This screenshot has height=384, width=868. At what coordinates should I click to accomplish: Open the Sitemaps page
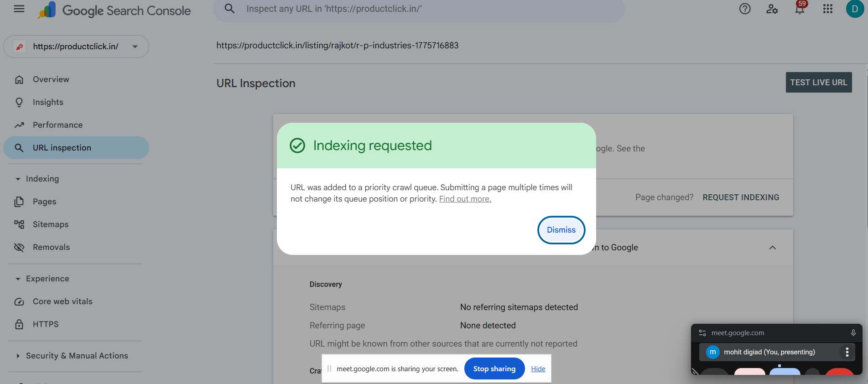(50, 224)
